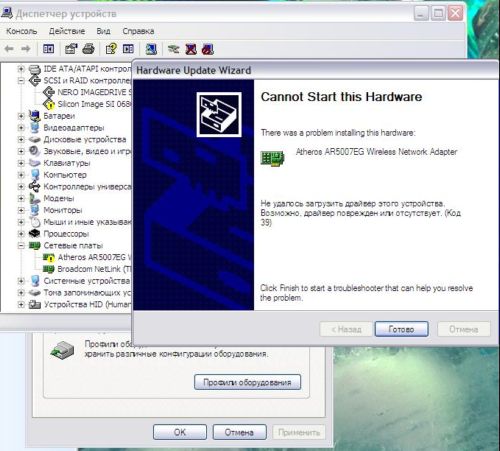
Task: Select Atheros AR5007EG adapter in device tree
Action: click(x=95, y=257)
